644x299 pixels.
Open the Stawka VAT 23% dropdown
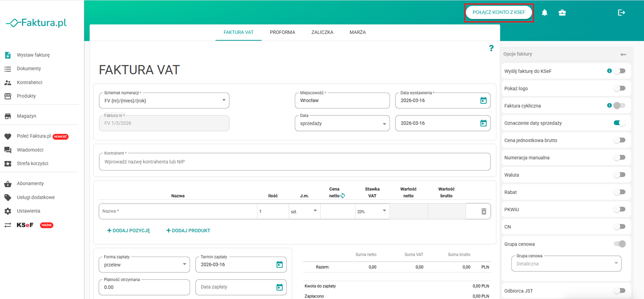point(372,211)
